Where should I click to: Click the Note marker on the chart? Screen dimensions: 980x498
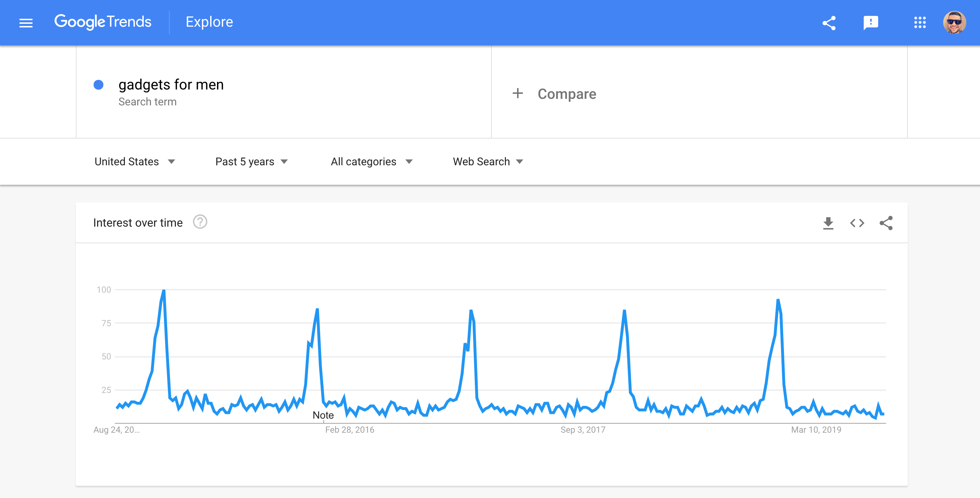(323, 415)
